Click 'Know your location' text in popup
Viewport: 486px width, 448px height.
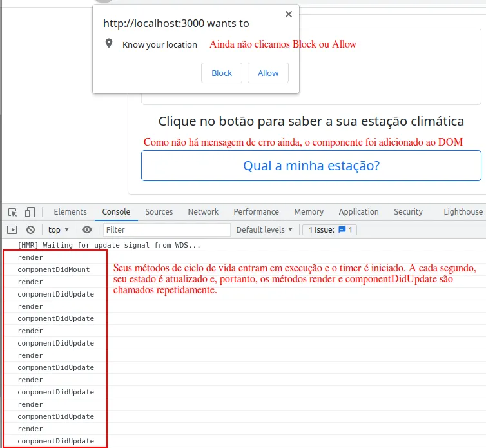point(160,44)
